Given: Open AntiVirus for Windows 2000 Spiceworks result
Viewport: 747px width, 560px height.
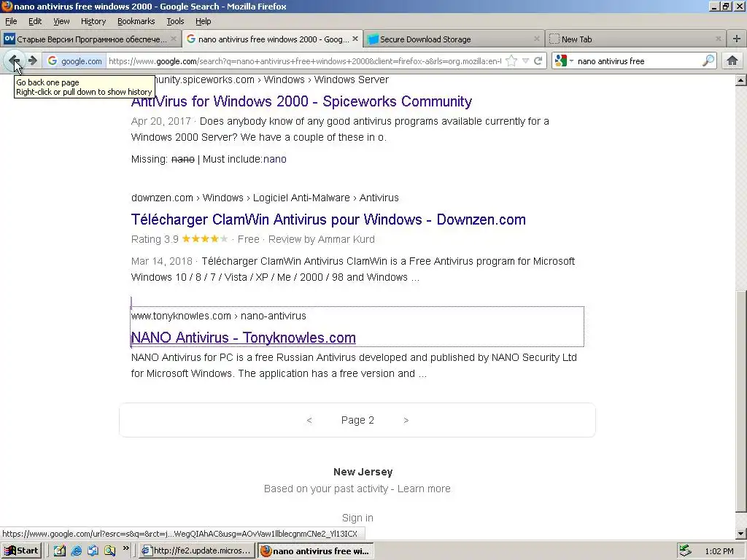Looking at the screenshot, I should pos(301,101).
